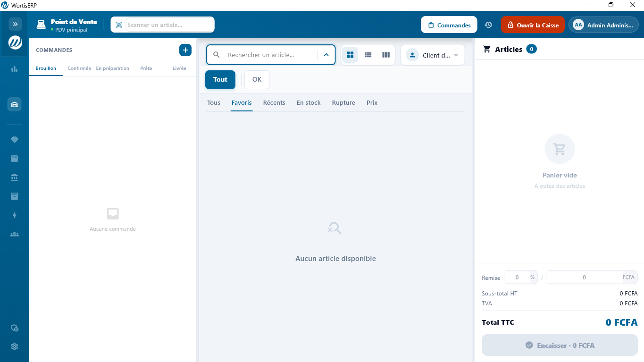Expand the client selector dropdown
Screen dimensions: 644x362
pos(433,55)
